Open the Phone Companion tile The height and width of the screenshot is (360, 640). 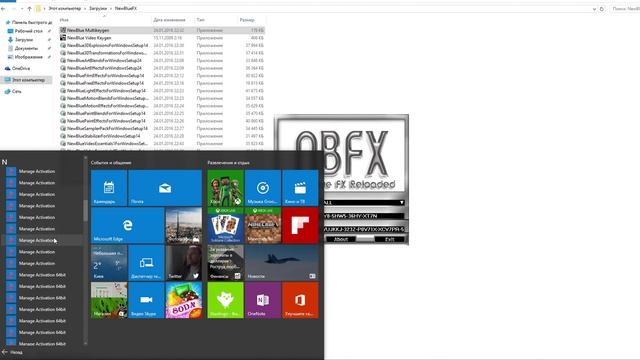[x=146, y=263]
